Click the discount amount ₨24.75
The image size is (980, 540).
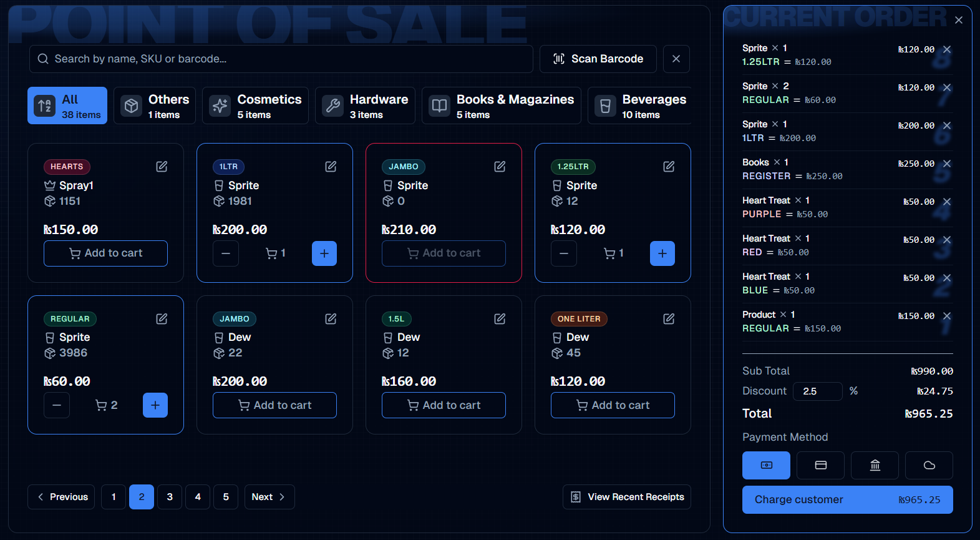934,391
